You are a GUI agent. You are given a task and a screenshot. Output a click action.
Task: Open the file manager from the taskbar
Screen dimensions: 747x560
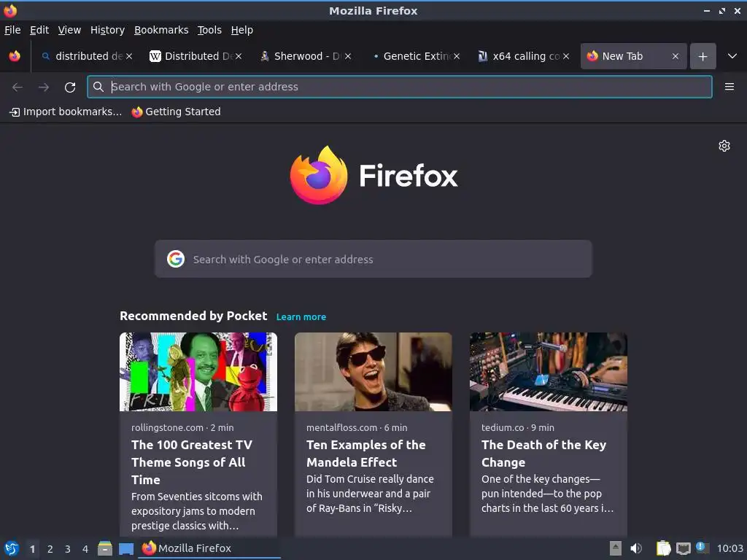click(x=105, y=548)
